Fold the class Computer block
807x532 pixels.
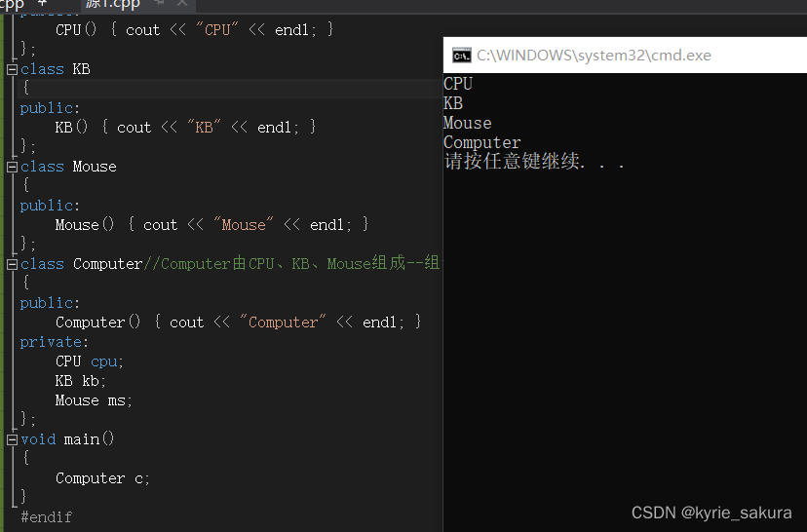tap(13, 264)
